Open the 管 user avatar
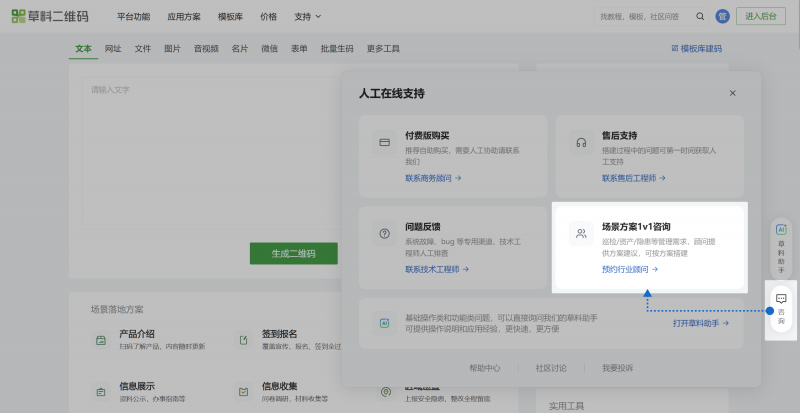The width and height of the screenshot is (800, 413). pyautogui.click(x=722, y=16)
